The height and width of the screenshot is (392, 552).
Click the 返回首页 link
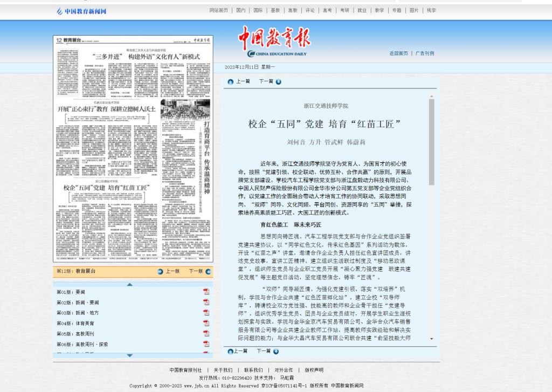point(398,53)
